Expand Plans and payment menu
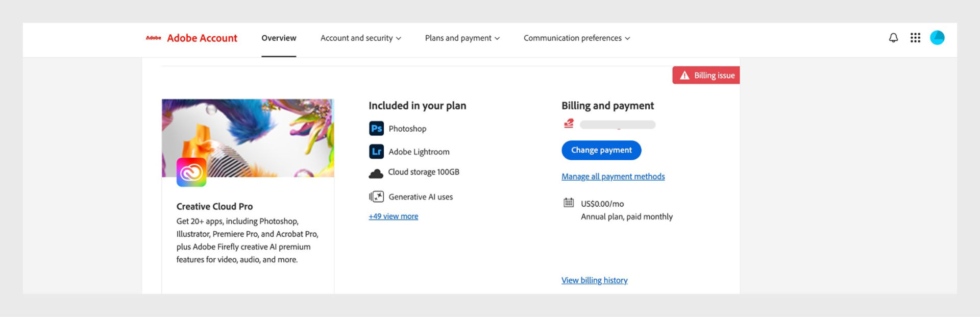The image size is (980, 317). pyautogui.click(x=462, y=38)
